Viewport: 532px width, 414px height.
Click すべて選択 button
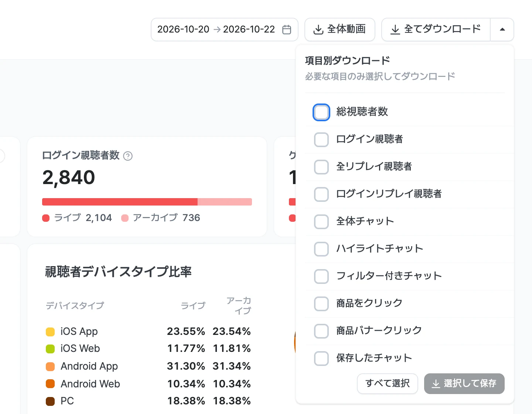tap(388, 384)
